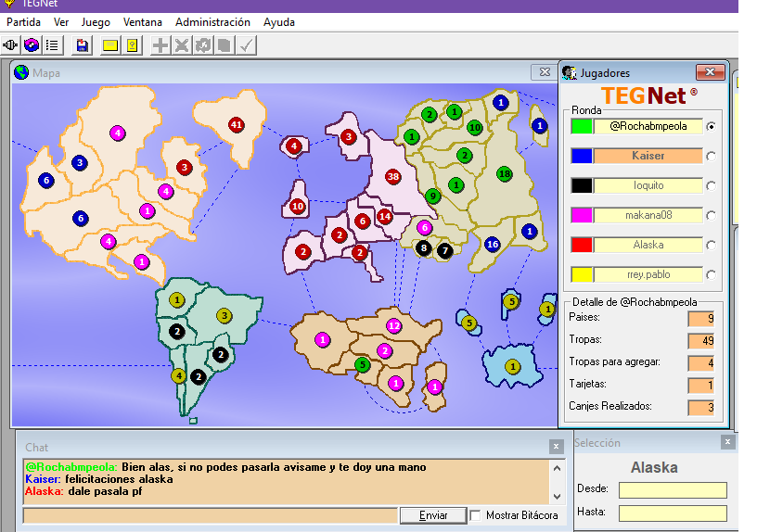Close the Chat panel with X
757x532 pixels.
pyautogui.click(x=556, y=446)
